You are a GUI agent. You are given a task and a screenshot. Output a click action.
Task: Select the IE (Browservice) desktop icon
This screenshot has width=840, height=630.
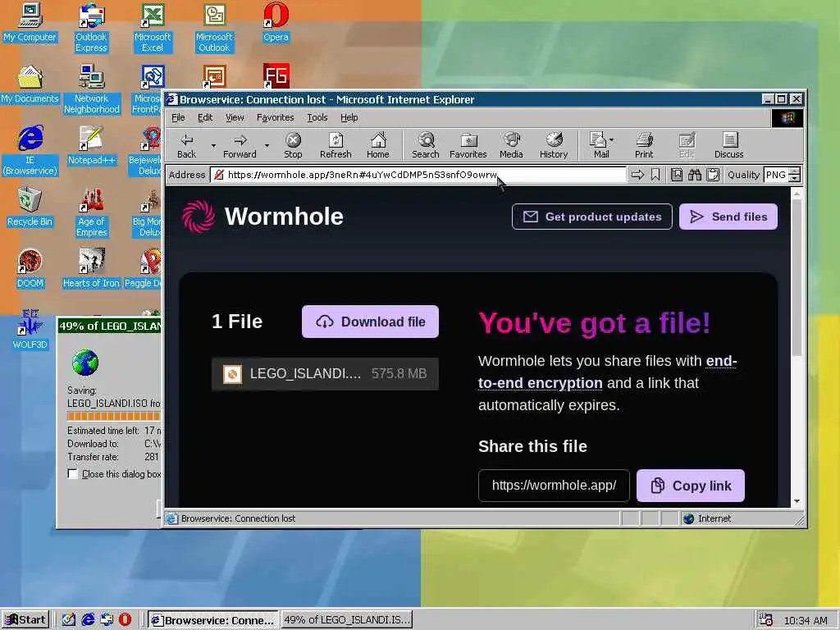pos(30,151)
